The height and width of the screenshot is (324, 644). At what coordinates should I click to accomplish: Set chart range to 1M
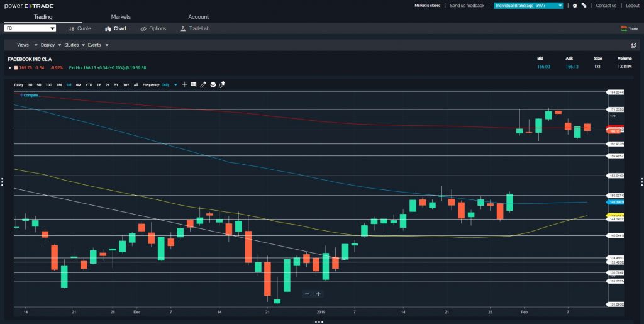coord(59,84)
